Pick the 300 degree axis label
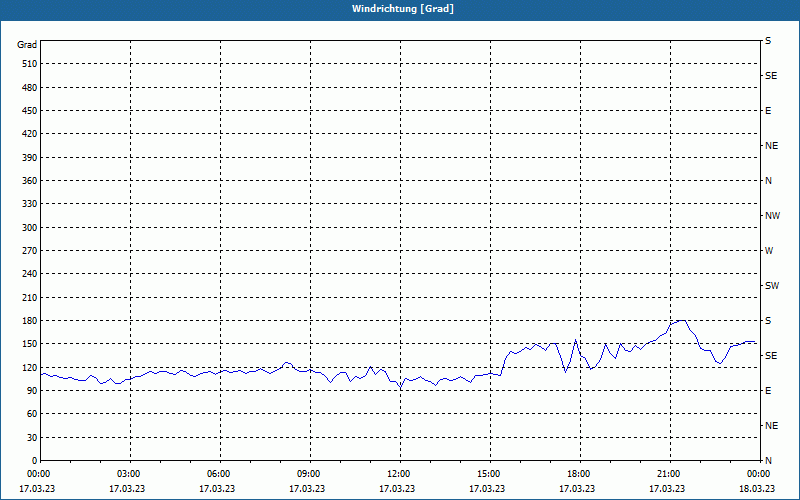 [30, 227]
